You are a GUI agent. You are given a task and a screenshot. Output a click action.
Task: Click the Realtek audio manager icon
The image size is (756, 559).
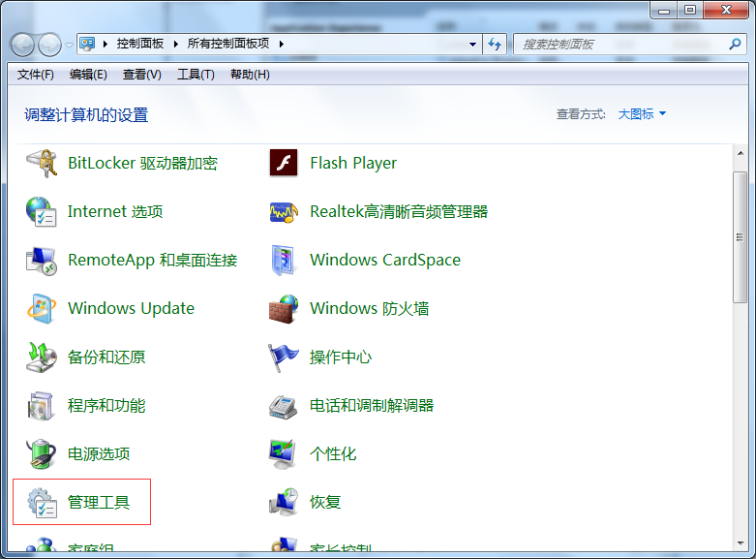(x=284, y=212)
